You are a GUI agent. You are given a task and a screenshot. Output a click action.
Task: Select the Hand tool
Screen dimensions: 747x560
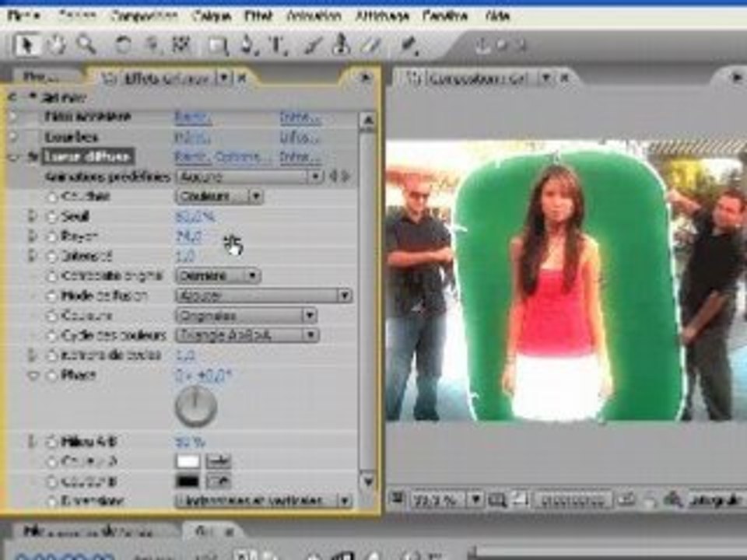57,46
